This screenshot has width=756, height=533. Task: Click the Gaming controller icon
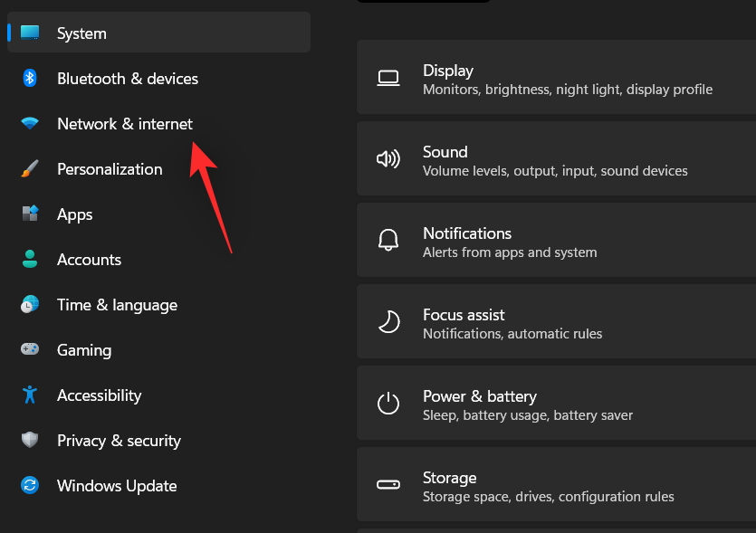[29, 350]
